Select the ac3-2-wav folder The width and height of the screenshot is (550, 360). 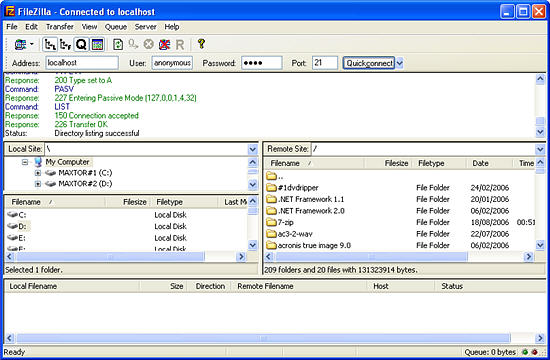pyautogui.click(x=295, y=234)
